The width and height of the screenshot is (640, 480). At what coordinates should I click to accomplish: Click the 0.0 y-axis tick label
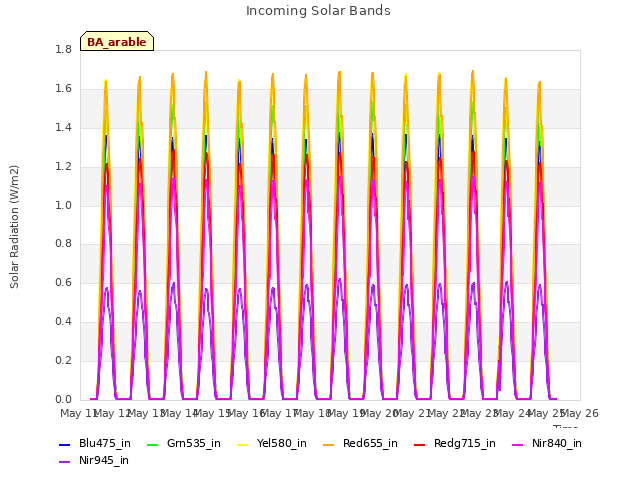(63, 399)
